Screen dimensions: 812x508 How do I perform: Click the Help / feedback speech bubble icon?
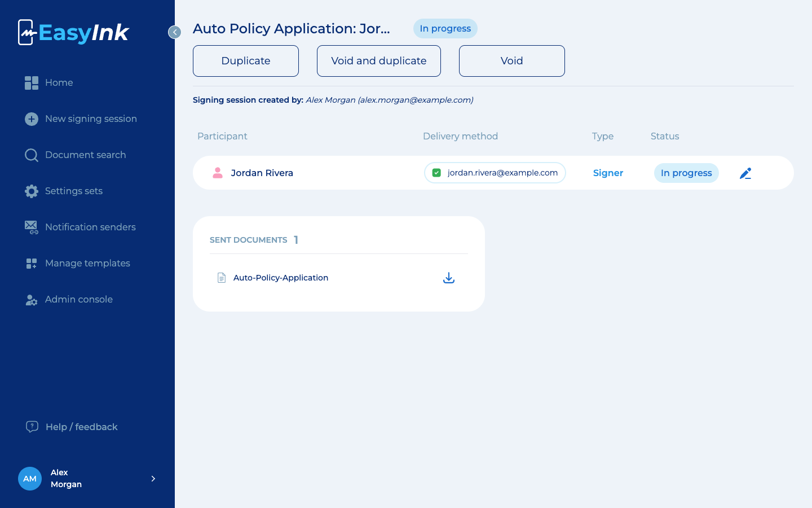(32, 427)
